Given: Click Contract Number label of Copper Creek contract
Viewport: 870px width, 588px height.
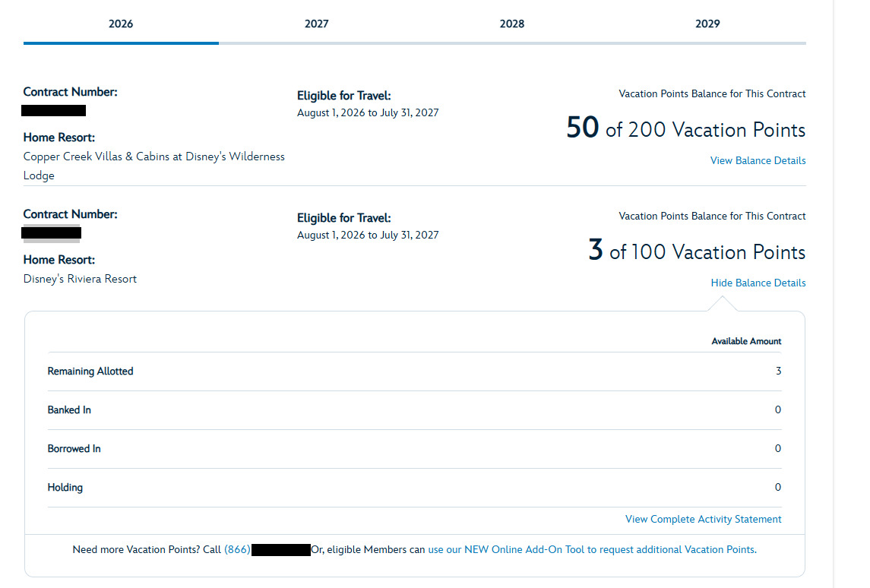Looking at the screenshot, I should [71, 92].
